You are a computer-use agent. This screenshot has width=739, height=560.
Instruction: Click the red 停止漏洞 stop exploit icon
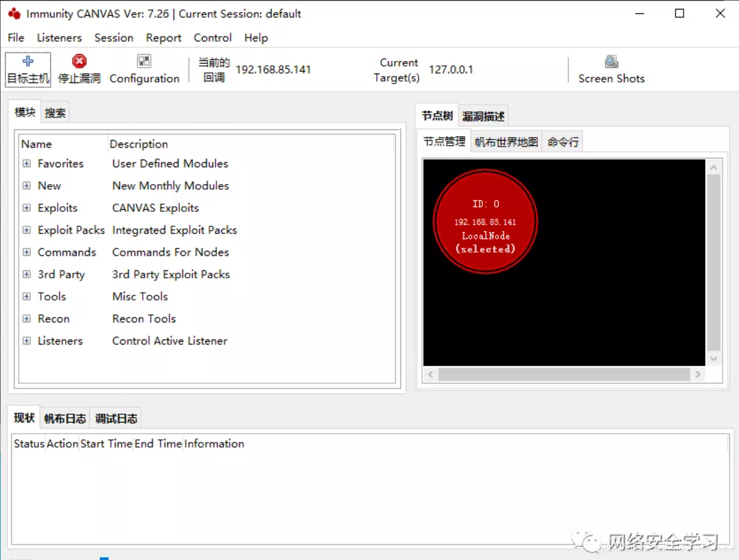pos(79,61)
